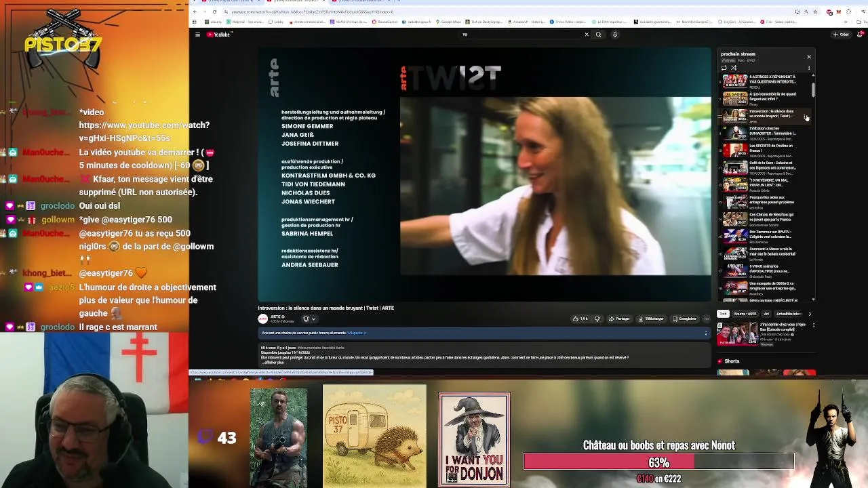Click the Pisto 37 hedgehog caravan image
Viewport: 868px width, 488px height.
(374, 436)
